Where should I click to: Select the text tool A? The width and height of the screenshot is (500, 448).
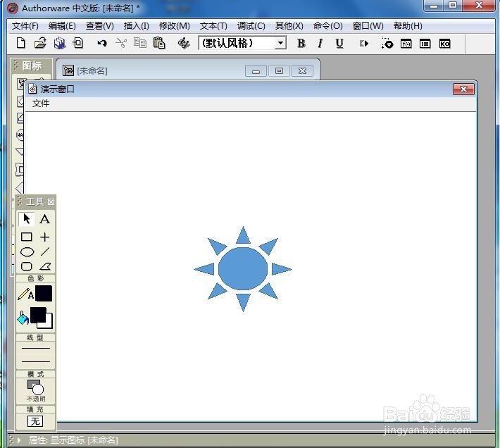(44, 219)
